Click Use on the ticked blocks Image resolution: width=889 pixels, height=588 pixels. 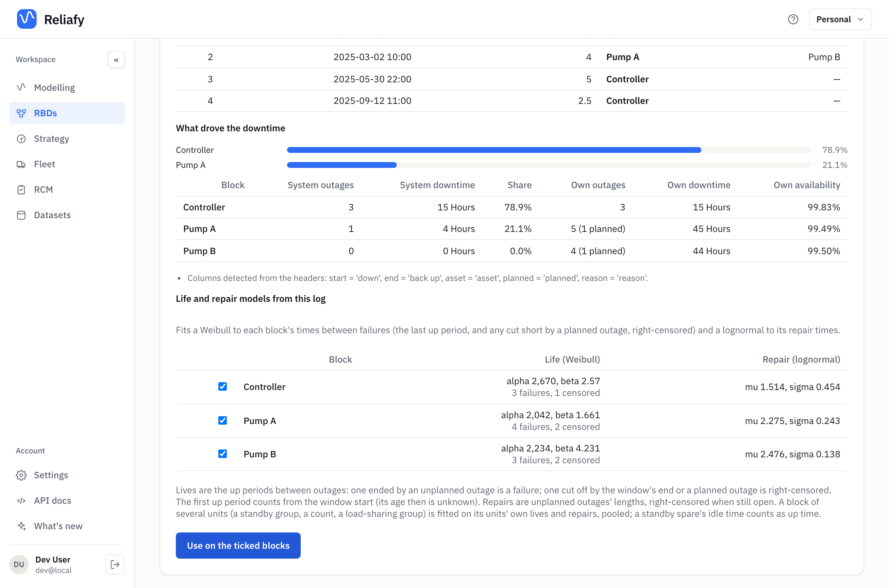click(x=238, y=545)
